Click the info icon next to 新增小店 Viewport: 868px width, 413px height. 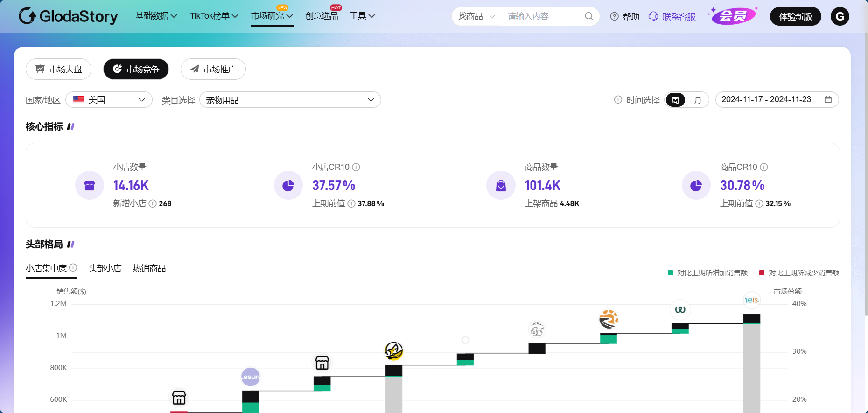click(x=153, y=204)
